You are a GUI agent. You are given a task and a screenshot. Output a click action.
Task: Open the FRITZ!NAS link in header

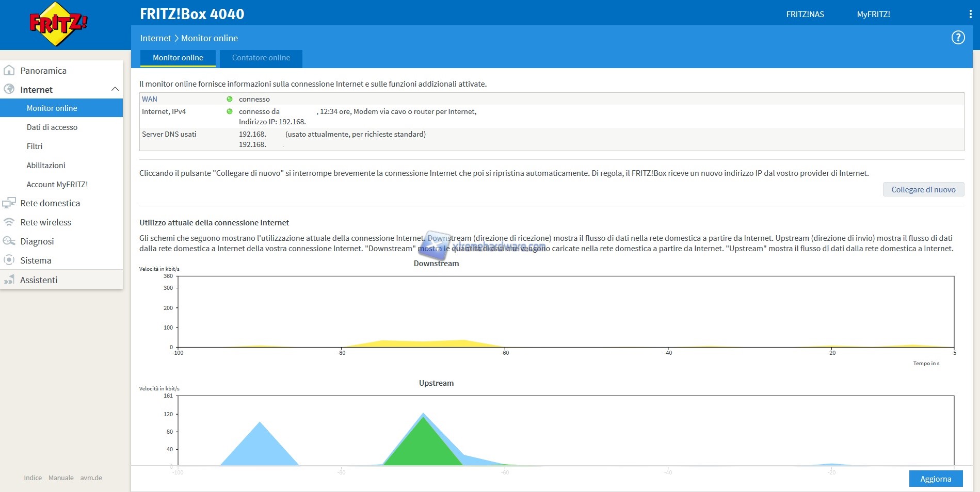click(x=805, y=14)
